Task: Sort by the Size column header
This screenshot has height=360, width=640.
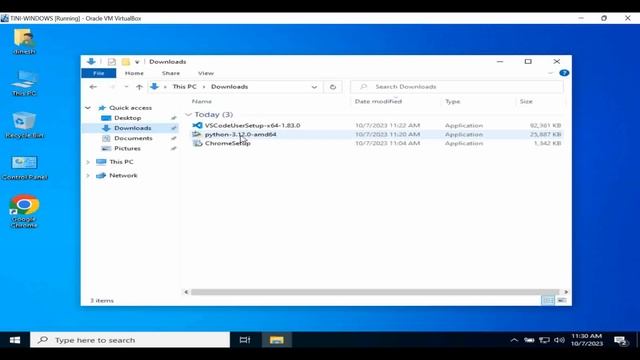Action: tap(526, 101)
